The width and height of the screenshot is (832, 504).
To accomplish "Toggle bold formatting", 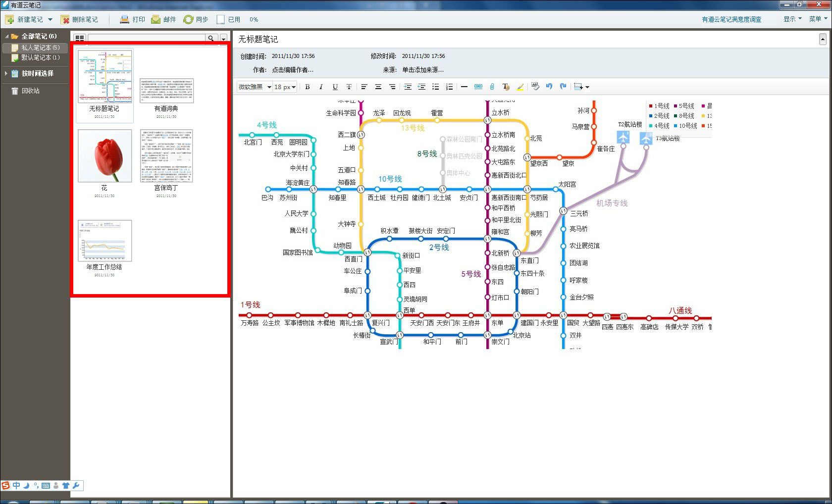I will [x=307, y=87].
